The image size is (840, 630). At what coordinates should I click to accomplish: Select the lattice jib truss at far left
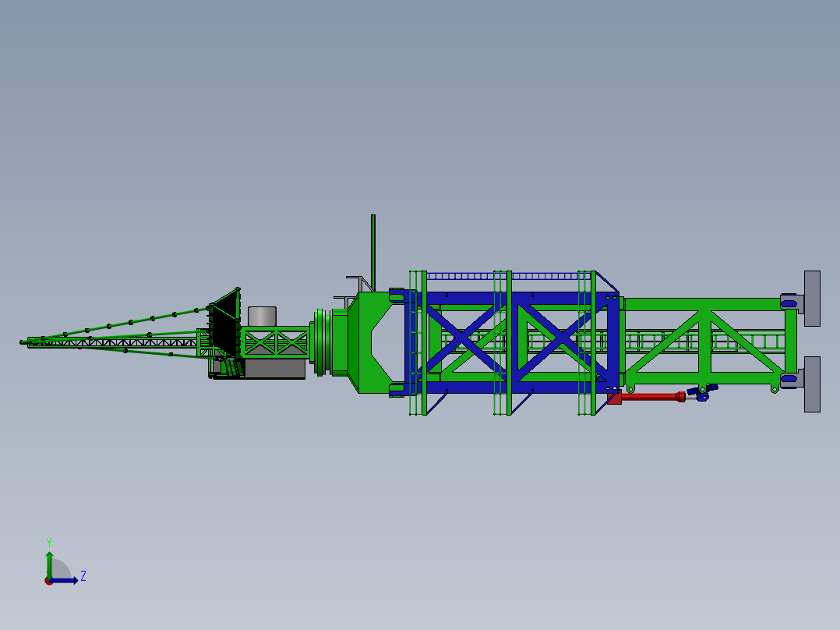(112, 342)
